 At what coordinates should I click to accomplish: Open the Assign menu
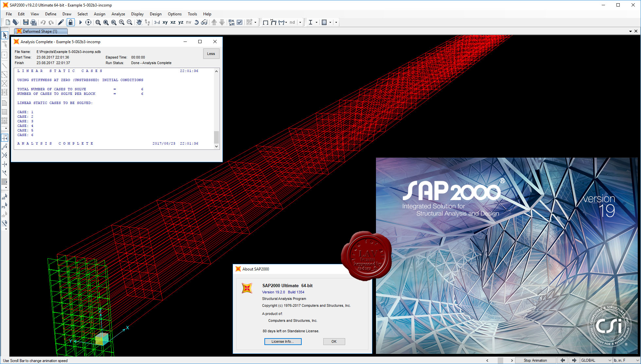(99, 14)
